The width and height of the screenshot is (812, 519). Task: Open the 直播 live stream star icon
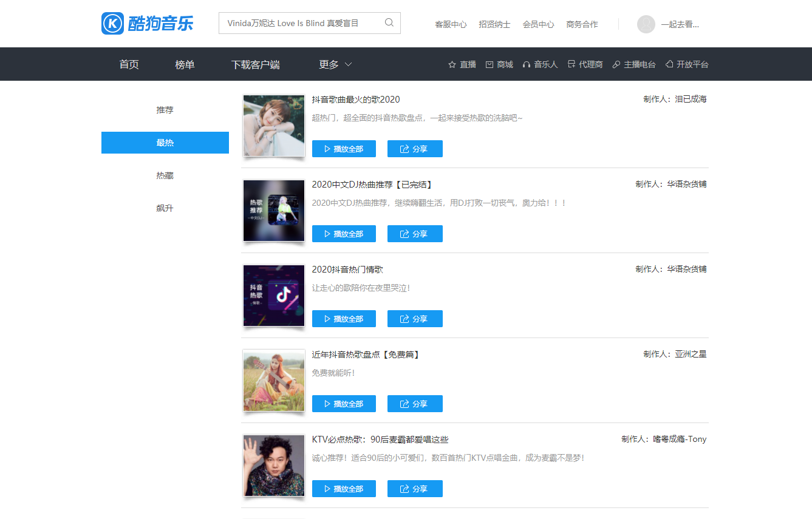[x=452, y=64]
